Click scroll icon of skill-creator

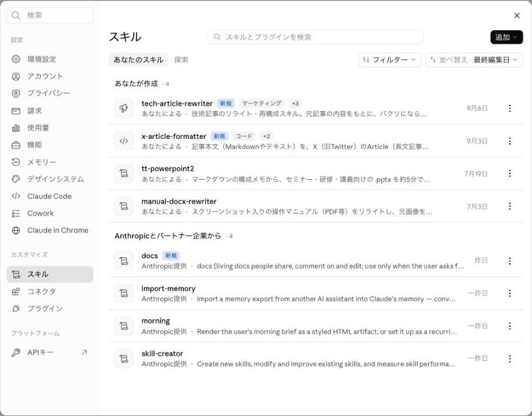(x=124, y=359)
